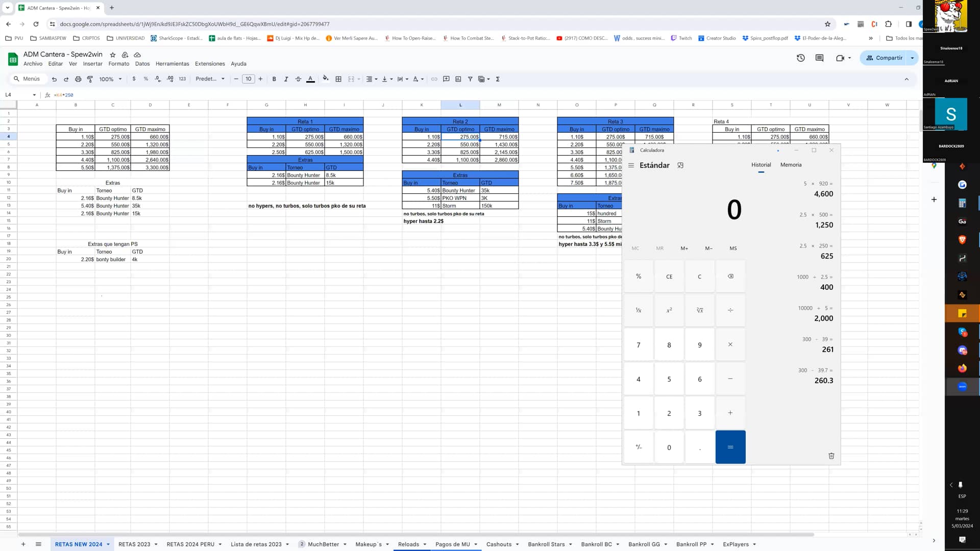Click the Compartir button
Viewport: 980px width, 551px height.
[885, 58]
